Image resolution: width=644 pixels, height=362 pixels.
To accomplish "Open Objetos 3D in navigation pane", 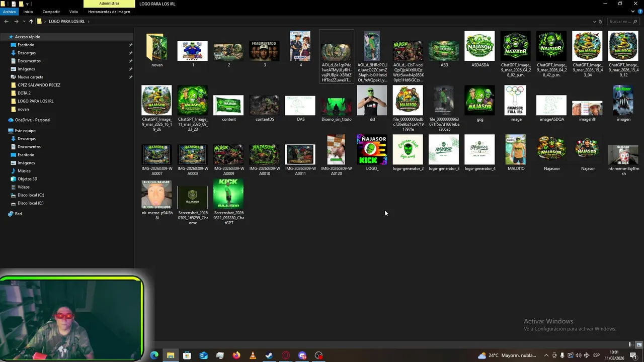I will coord(27,179).
